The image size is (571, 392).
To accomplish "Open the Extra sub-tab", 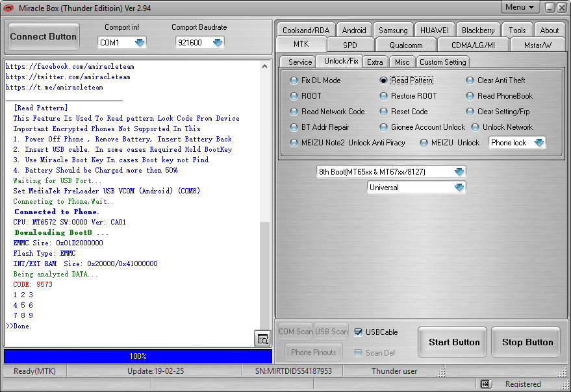I will (375, 62).
